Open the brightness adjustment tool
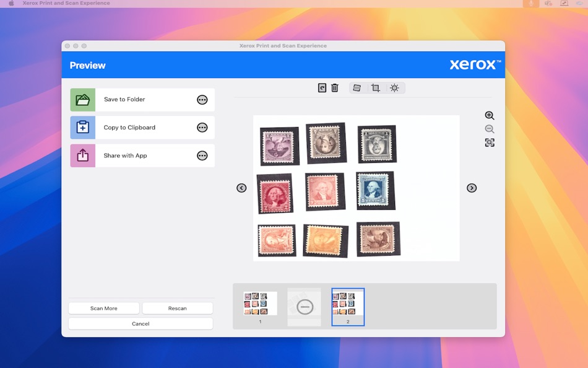588x368 pixels. [394, 88]
